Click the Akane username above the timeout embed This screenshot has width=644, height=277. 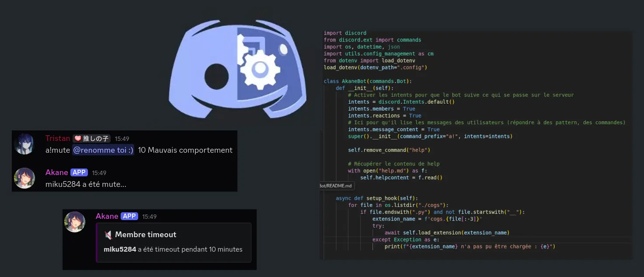click(107, 217)
